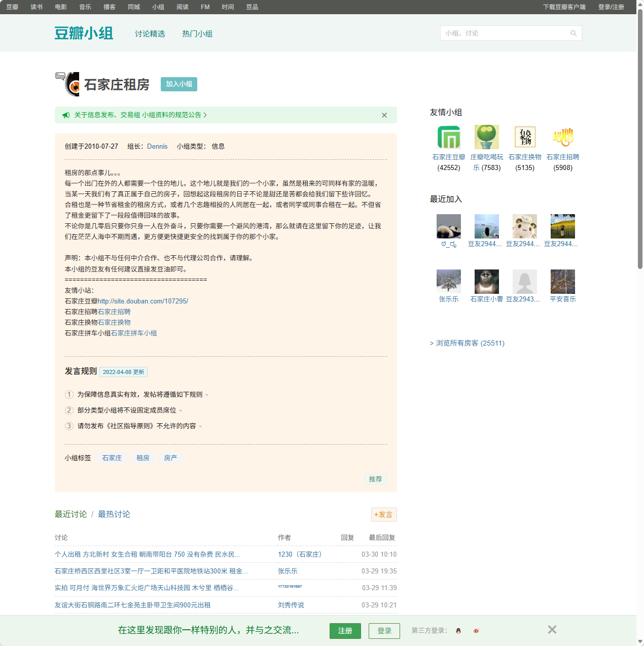Click the group search input field
644x646 pixels.
(507, 33)
